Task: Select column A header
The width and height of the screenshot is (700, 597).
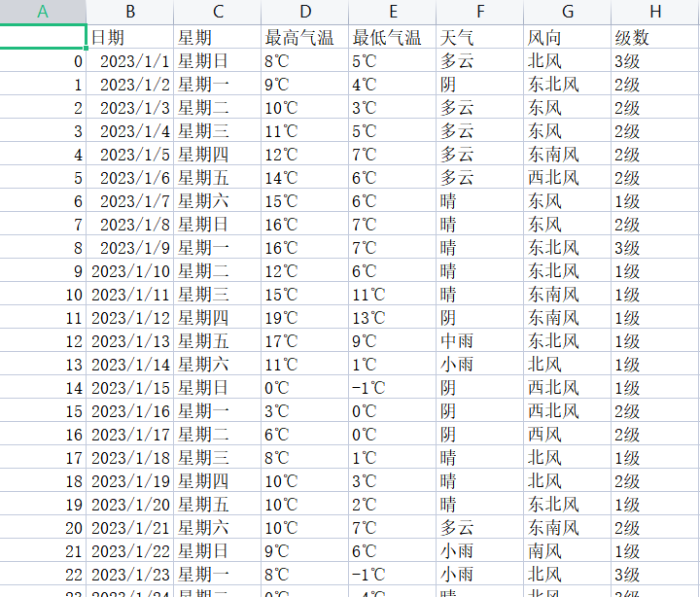Action: coord(43,12)
